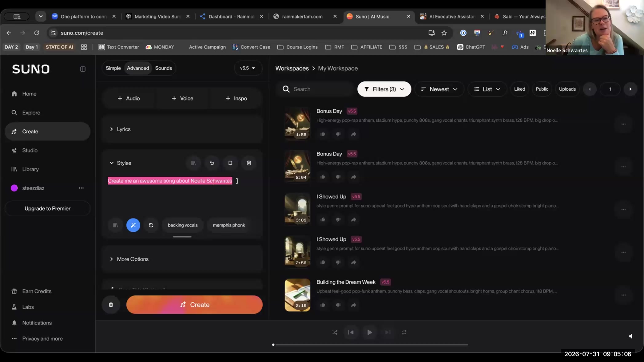Clear the Styles text with trash icon
This screenshot has height=362, width=644.
click(x=249, y=163)
